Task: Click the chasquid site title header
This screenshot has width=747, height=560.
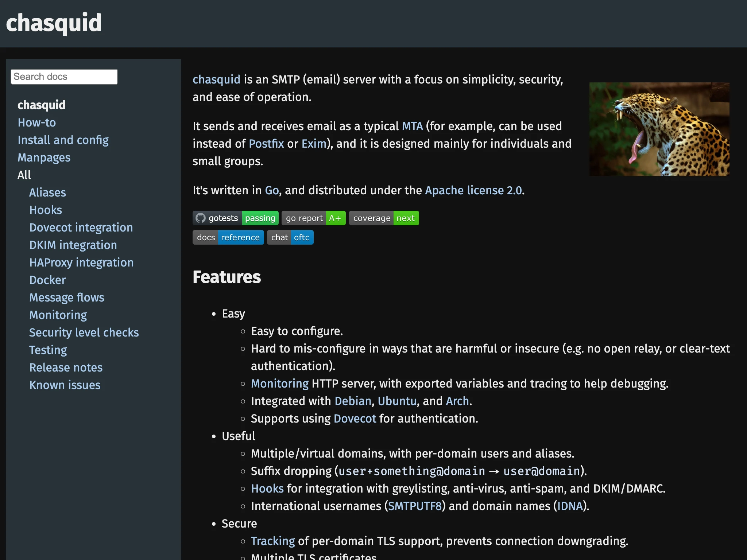Action: tap(53, 23)
